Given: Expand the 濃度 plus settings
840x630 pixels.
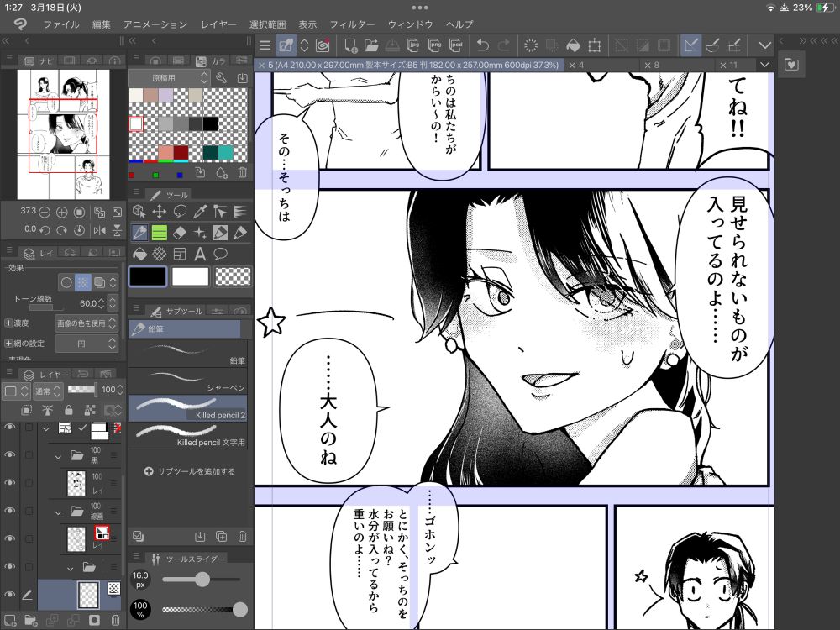Looking at the screenshot, I should click(x=8, y=323).
